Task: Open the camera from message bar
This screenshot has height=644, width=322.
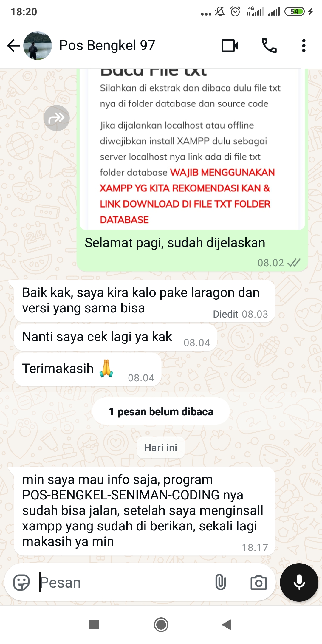Action: 258,582
